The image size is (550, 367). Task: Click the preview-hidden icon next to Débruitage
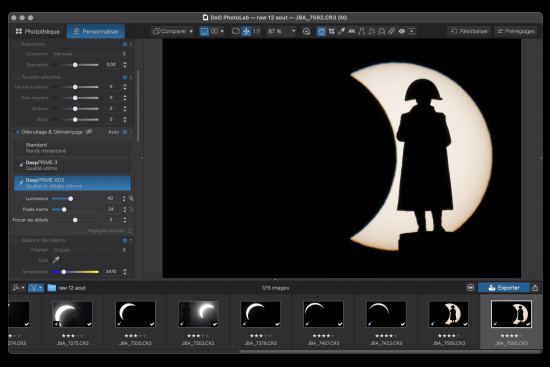click(x=89, y=132)
